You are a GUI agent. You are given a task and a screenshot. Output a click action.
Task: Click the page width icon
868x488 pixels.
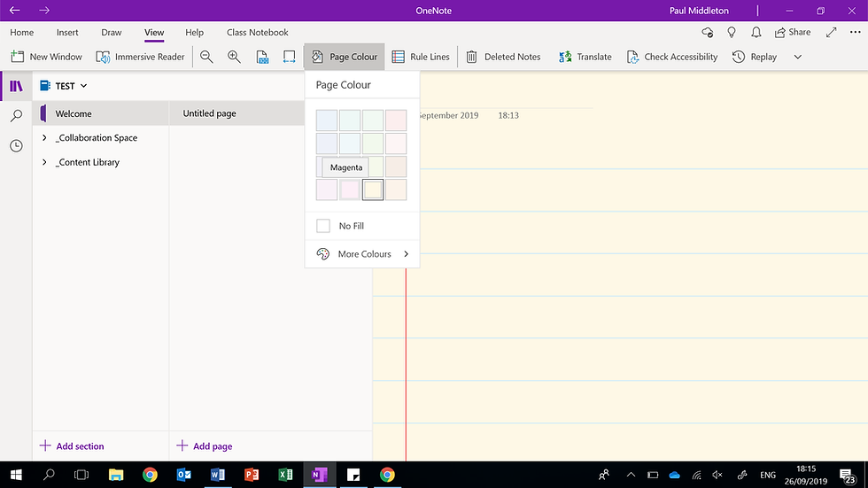click(289, 57)
